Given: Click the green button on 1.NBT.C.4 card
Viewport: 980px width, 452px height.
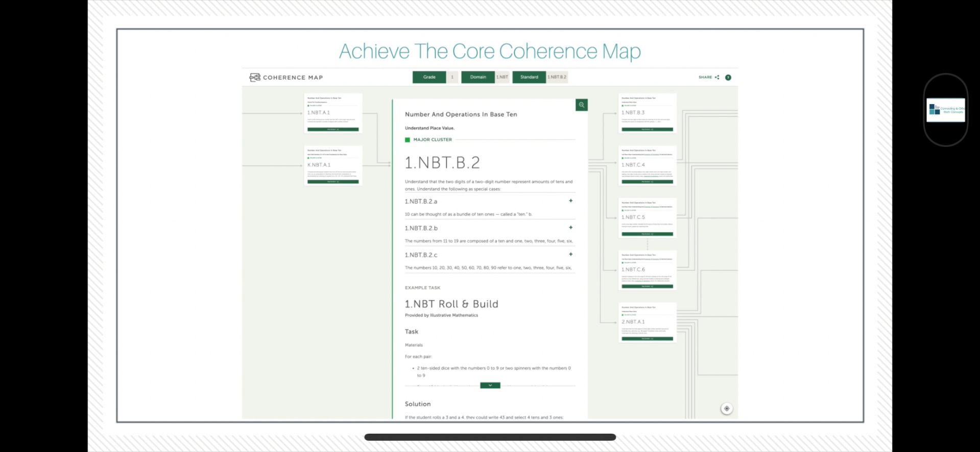Looking at the screenshot, I should [648, 182].
